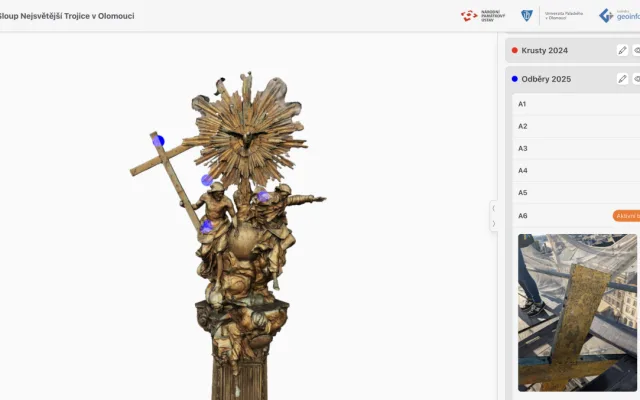Viewport: 640px width, 400px height.
Task: Click the page title Sloup Nejsvětější Trojice
Action: (x=65, y=16)
